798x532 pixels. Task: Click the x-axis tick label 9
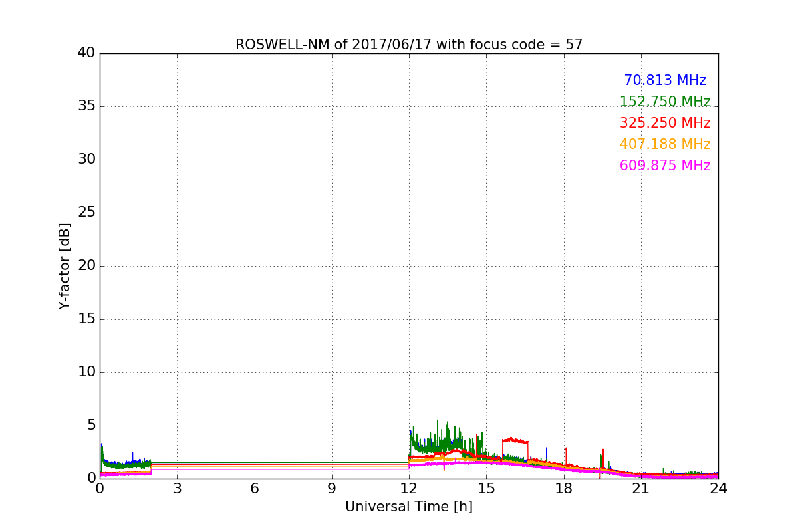pyautogui.click(x=332, y=488)
